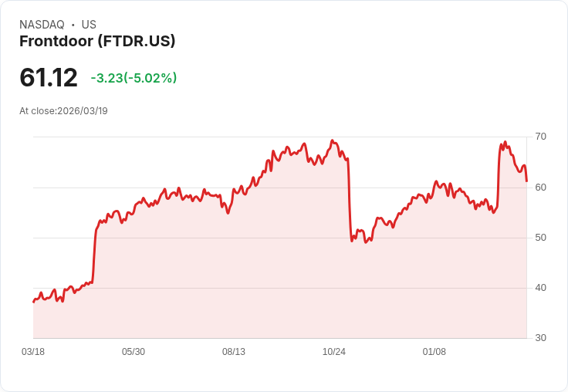This screenshot has height=392, width=568.
Task: Click the 60 y-axis label
Action: [540, 187]
